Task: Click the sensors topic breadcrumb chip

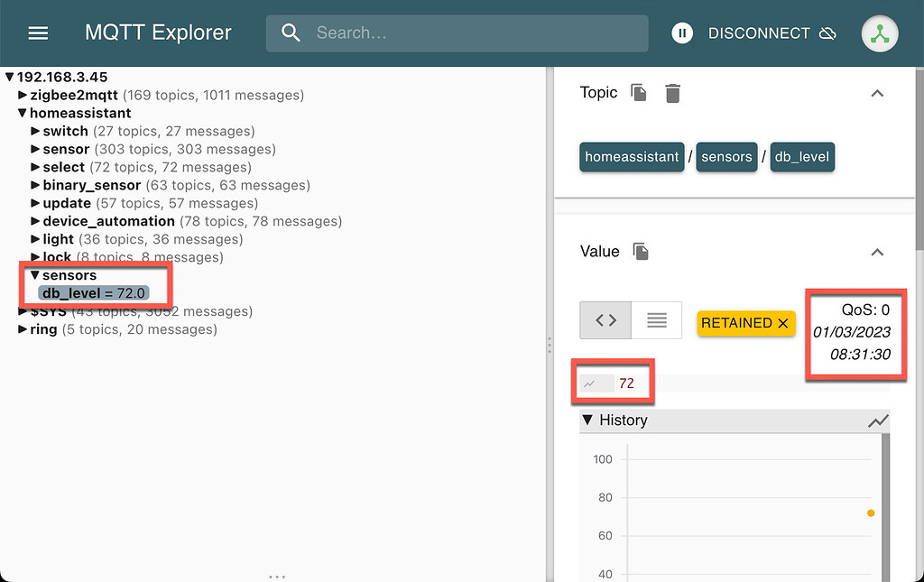Action: (x=726, y=157)
